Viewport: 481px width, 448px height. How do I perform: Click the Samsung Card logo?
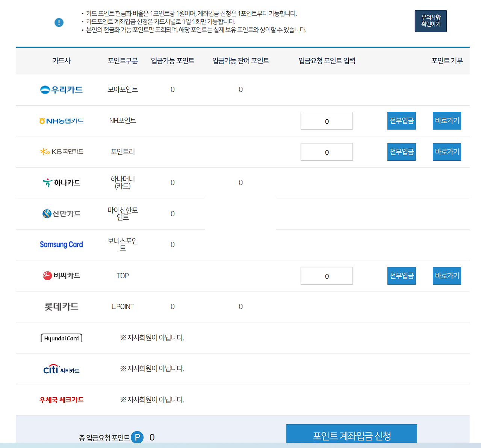click(61, 244)
